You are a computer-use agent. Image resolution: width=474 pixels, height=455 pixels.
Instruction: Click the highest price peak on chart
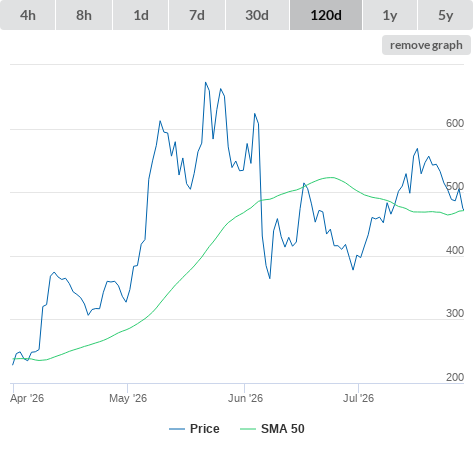coord(206,82)
